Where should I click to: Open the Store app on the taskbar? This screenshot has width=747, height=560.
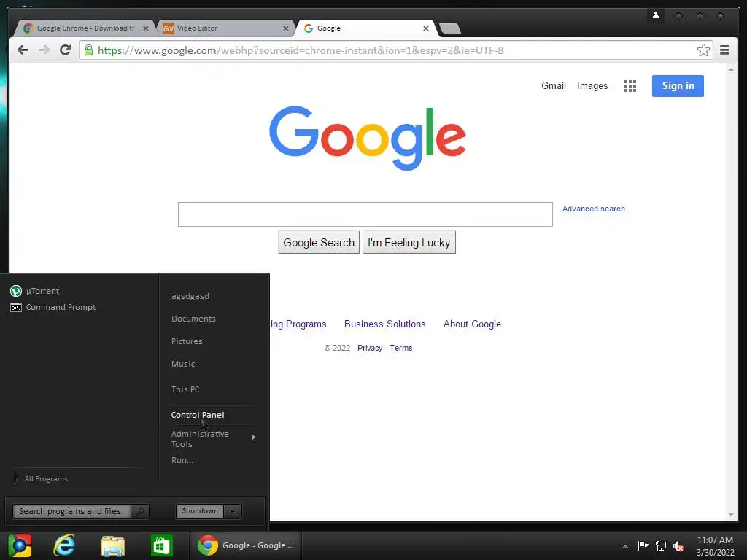click(x=161, y=545)
